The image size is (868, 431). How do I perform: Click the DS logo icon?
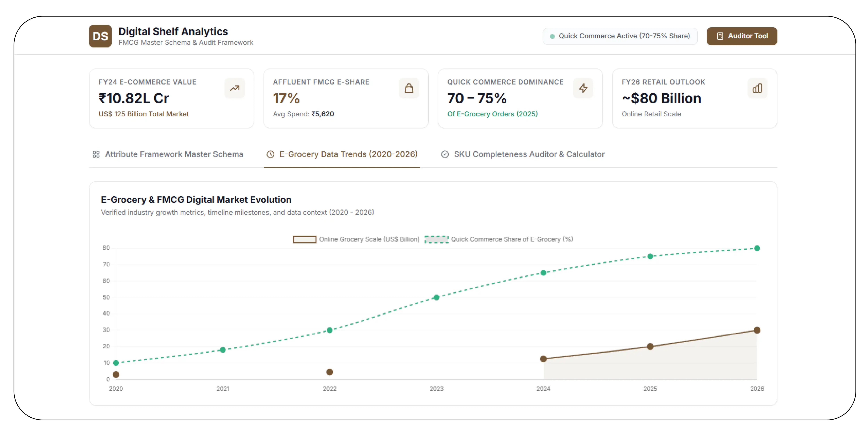click(x=100, y=36)
